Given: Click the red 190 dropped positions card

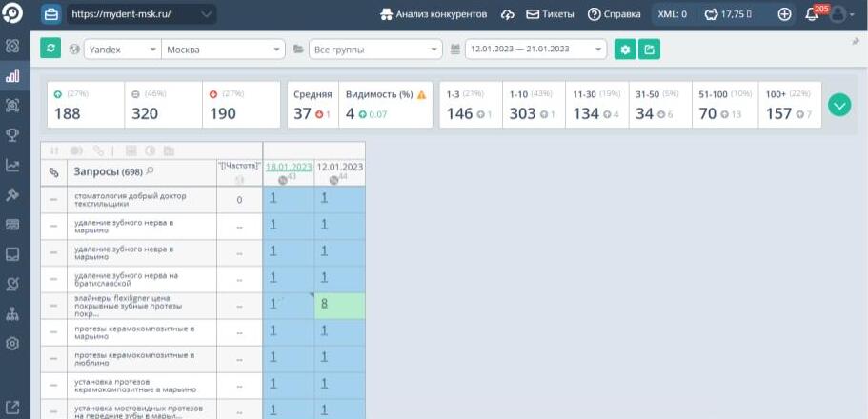Looking at the screenshot, I should (x=241, y=105).
